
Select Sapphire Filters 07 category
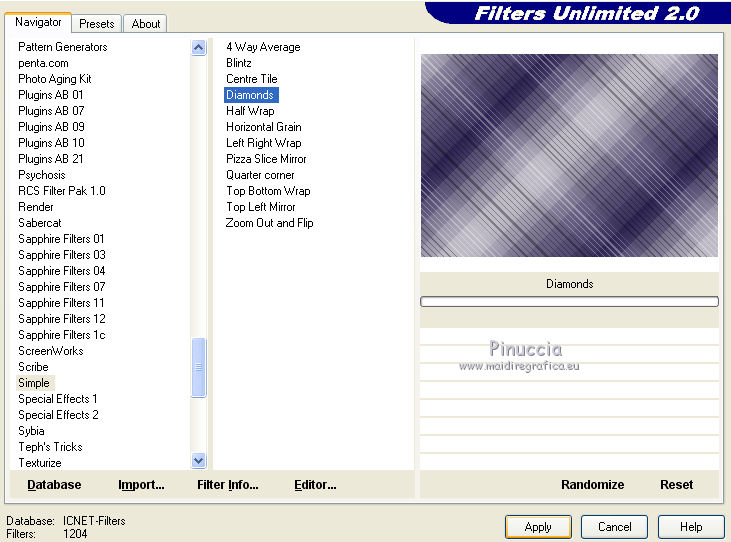click(62, 287)
